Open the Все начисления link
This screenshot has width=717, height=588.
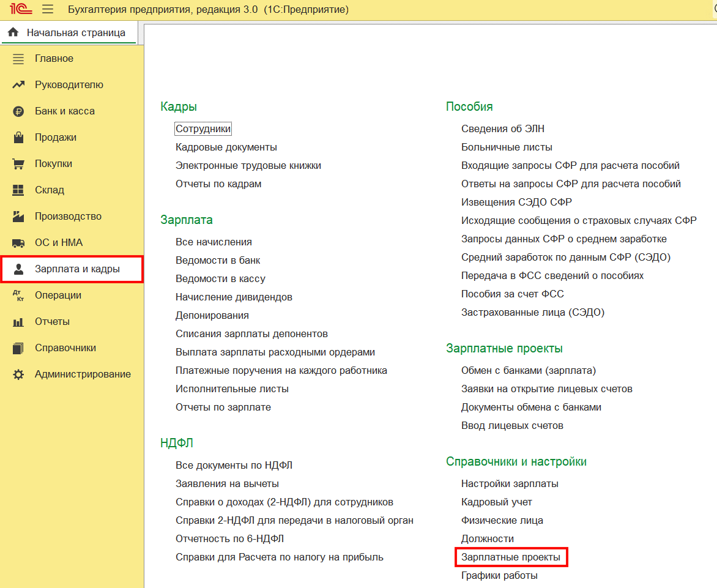pyautogui.click(x=214, y=242)
